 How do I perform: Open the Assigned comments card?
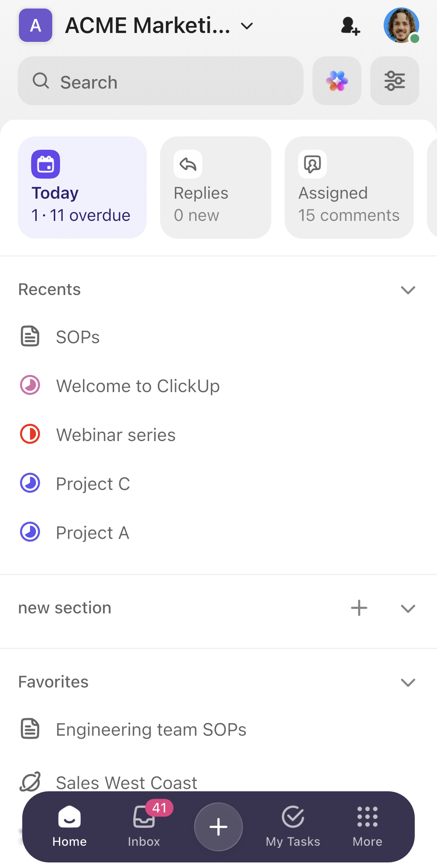pyautogui.click(x=349, y=188)
